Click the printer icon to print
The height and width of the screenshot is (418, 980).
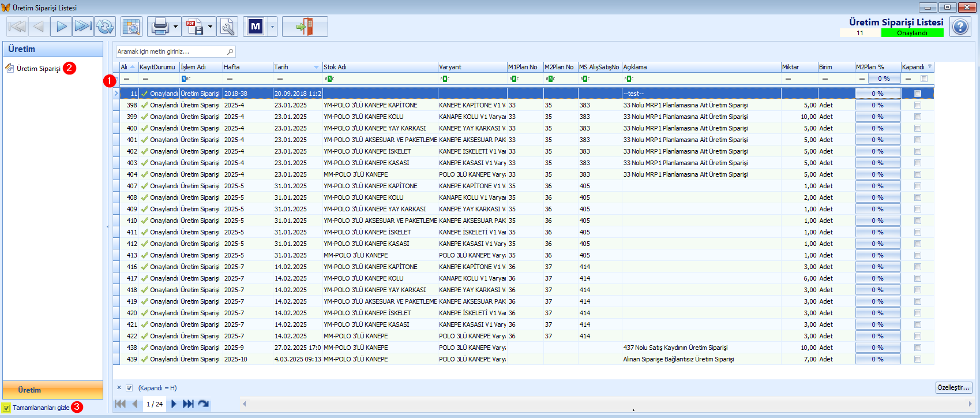pyautogui.click(x=160, y=27)
